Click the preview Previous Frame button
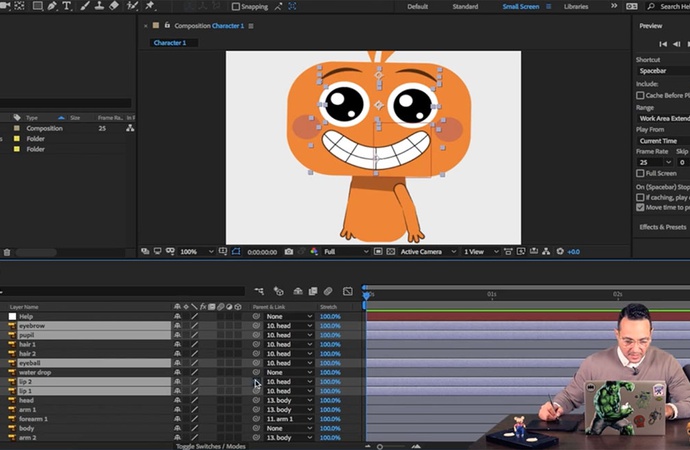690x450 pixels. tap(677, 44)
